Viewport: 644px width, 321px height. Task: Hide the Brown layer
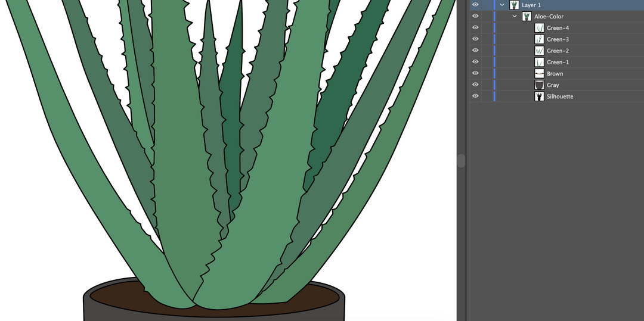[475, 73]
